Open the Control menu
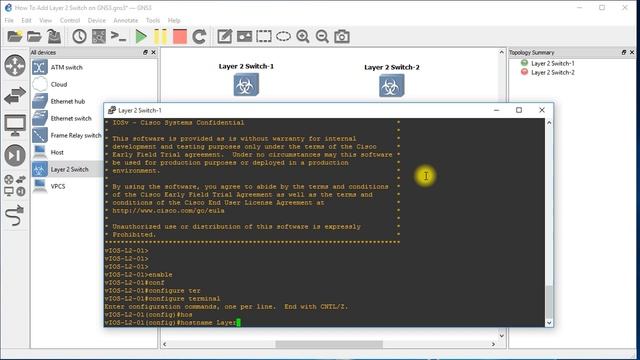This screenshot has width=640, height=360. click(70, 20)
